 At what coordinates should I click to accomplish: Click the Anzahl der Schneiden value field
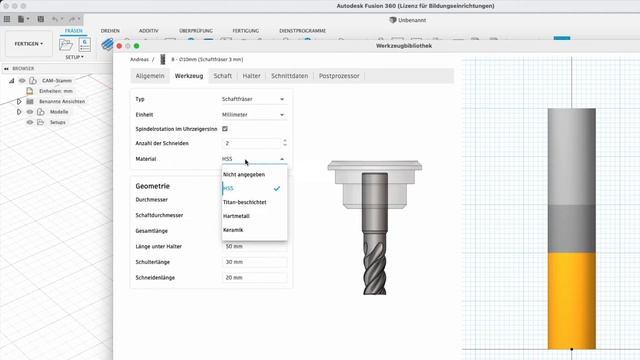tap(251, 143)
